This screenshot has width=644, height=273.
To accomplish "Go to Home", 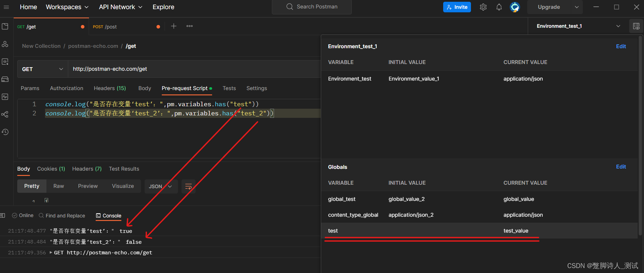I will (x=28, y=7).
